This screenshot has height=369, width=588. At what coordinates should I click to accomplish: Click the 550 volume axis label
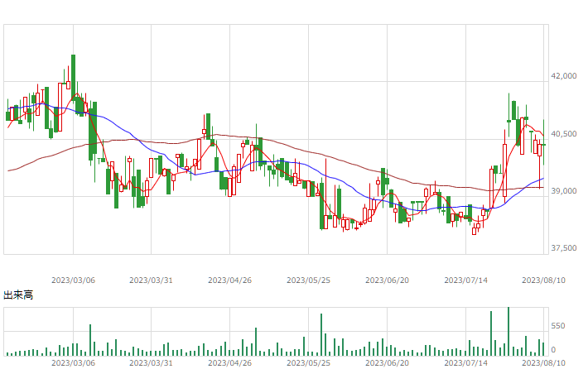(557, 326)
